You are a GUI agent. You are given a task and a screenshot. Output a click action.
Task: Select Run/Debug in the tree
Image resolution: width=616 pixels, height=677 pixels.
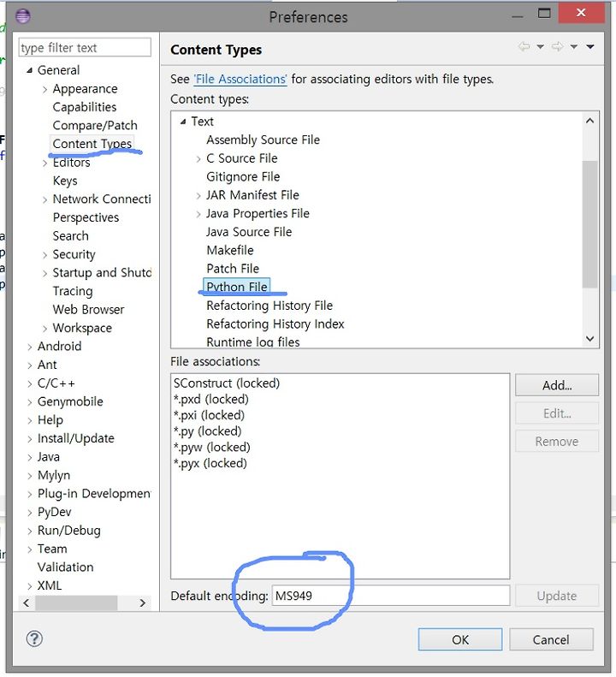69,531
